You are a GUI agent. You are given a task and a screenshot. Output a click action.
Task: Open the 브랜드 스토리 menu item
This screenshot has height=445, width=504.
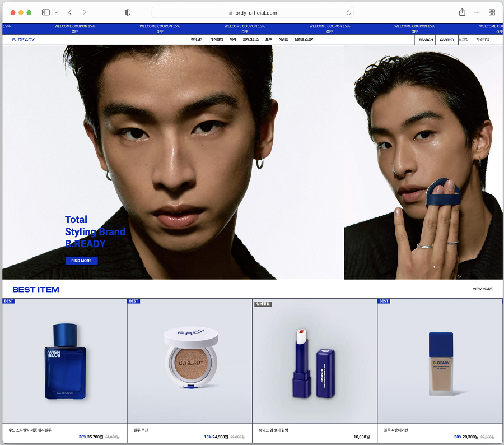(x=305, y=40)
